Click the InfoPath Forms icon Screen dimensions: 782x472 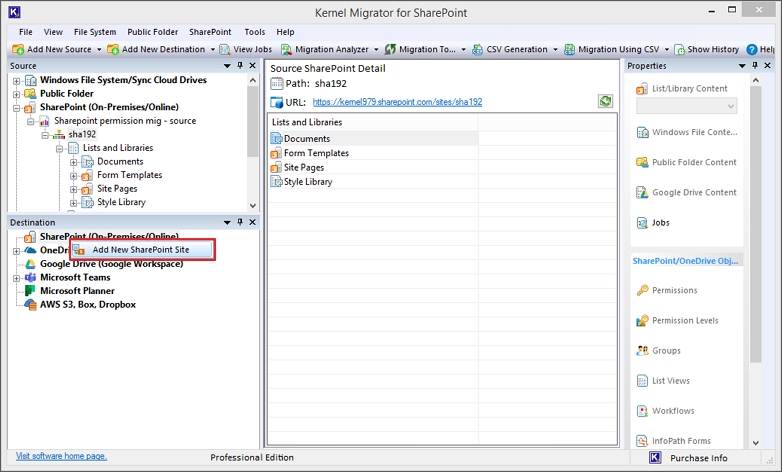click(642, 441)
